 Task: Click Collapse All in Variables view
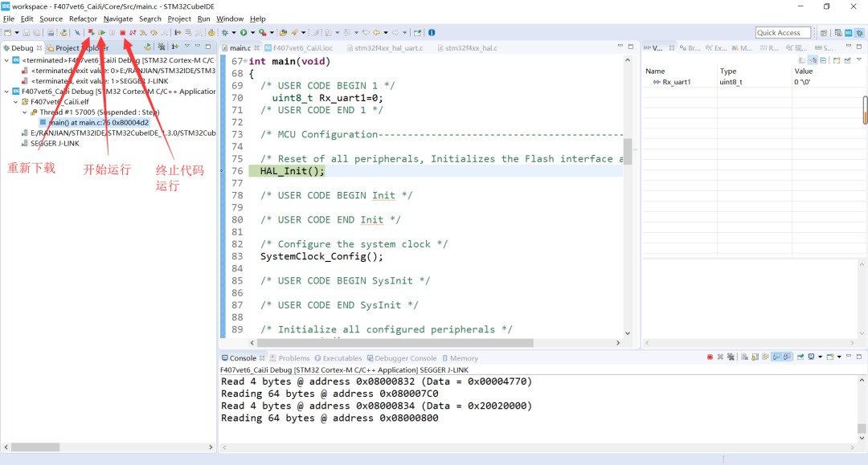click(x=823, y=60)
